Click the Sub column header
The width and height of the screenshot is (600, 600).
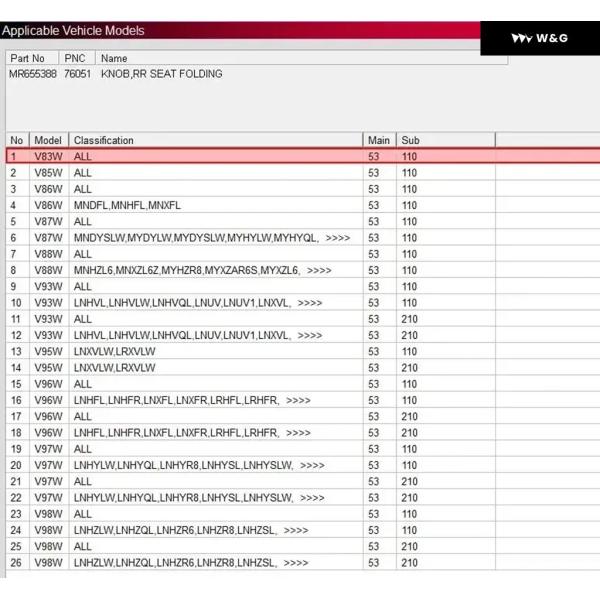coord(410,140)
